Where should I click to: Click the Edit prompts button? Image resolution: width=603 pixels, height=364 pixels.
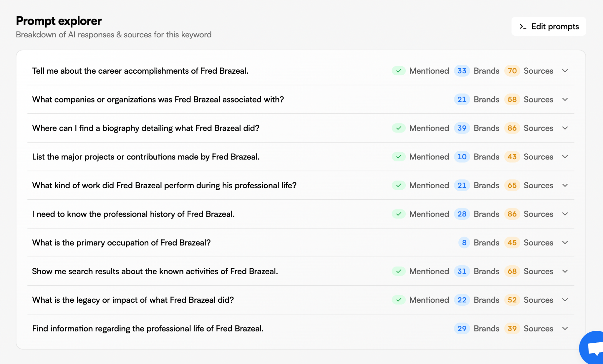548,26
